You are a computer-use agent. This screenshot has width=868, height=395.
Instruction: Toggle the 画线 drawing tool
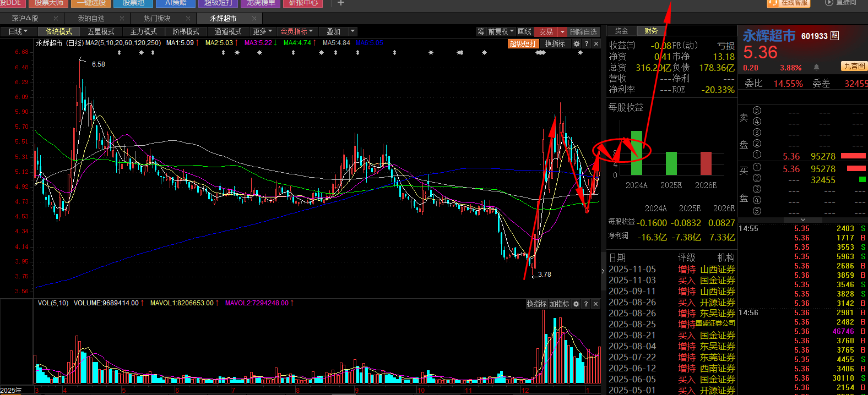click(x=525, y=31)
